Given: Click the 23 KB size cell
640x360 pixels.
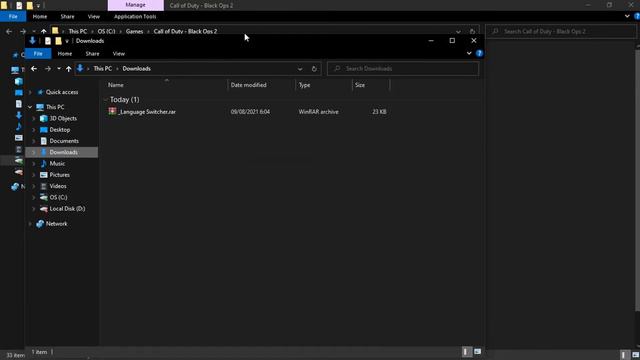Looking at the screenshot, I should click(x=379, y=111).
